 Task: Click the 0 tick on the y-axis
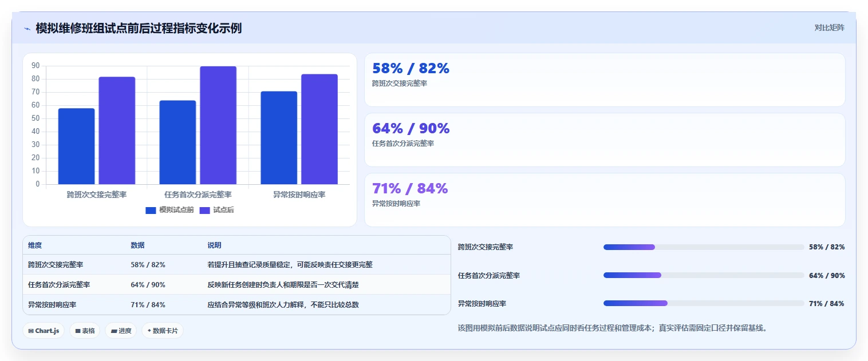click(38, 184)
